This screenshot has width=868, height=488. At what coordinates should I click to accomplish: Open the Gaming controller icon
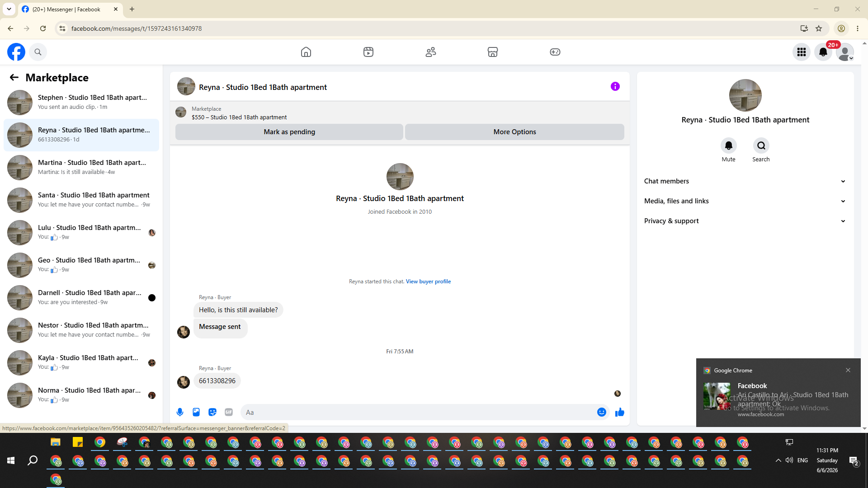tap(555, 52)
